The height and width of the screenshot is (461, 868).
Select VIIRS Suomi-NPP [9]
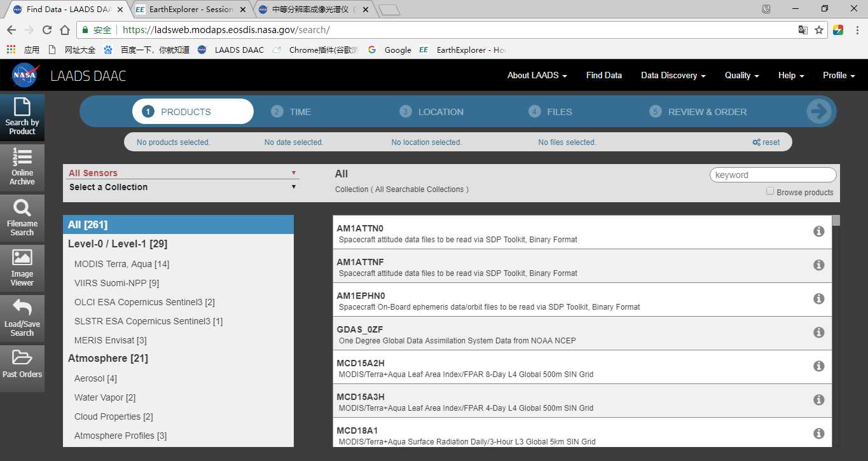[116, 283]
